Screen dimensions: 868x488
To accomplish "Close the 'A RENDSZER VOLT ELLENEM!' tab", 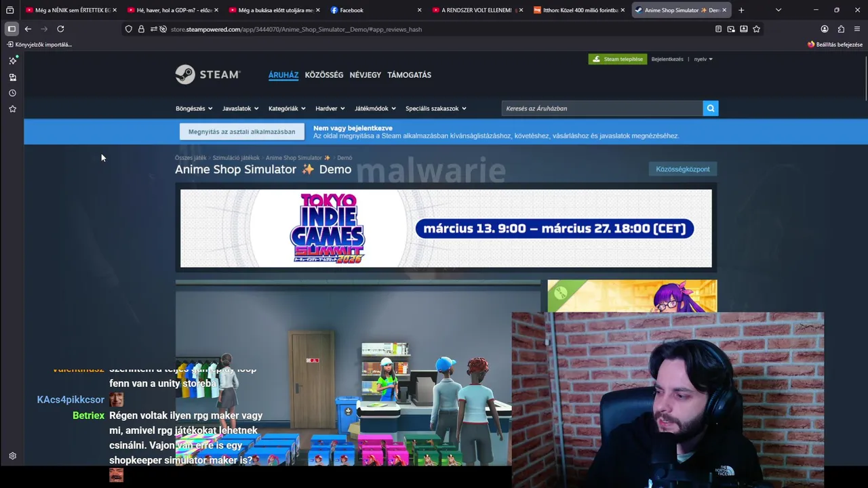I will [x=521, y=10].
